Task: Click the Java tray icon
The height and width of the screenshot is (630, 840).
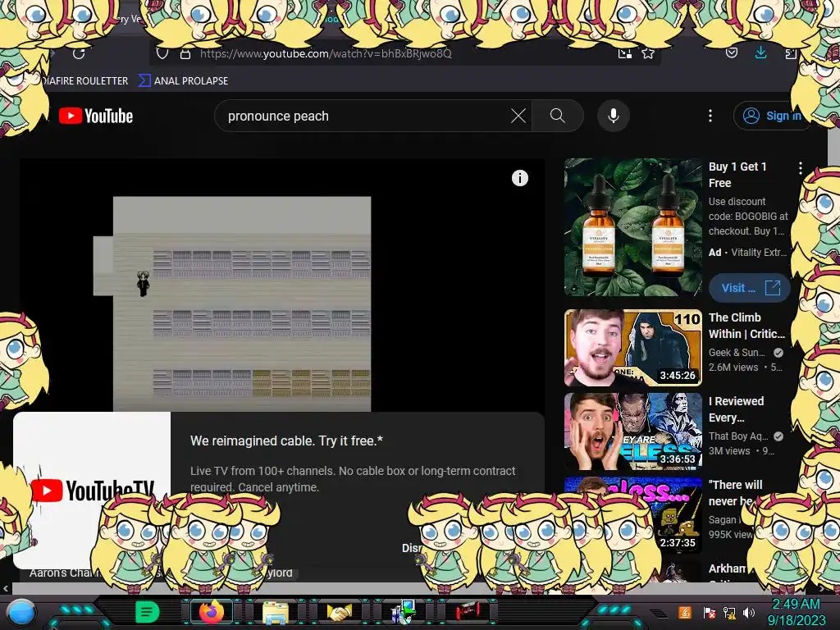Action: 685,612
